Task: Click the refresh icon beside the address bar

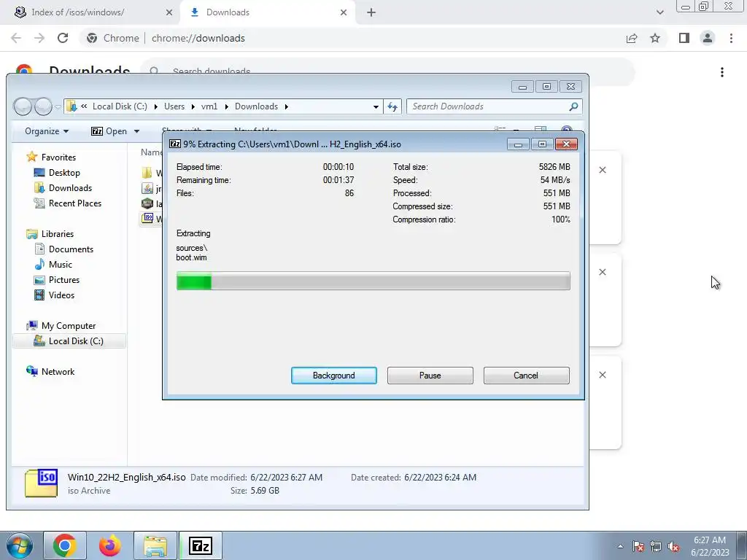Action: 392,106
